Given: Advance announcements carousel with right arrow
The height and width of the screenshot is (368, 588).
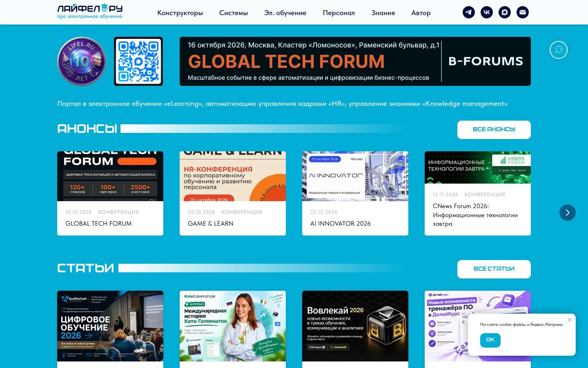Looking at the screenshot, I should pos(568,213).
